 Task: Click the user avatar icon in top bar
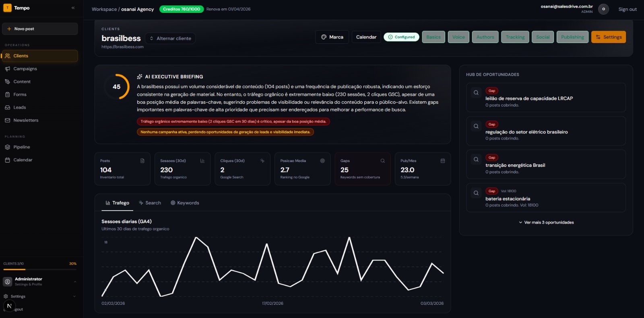coord(603,9)
